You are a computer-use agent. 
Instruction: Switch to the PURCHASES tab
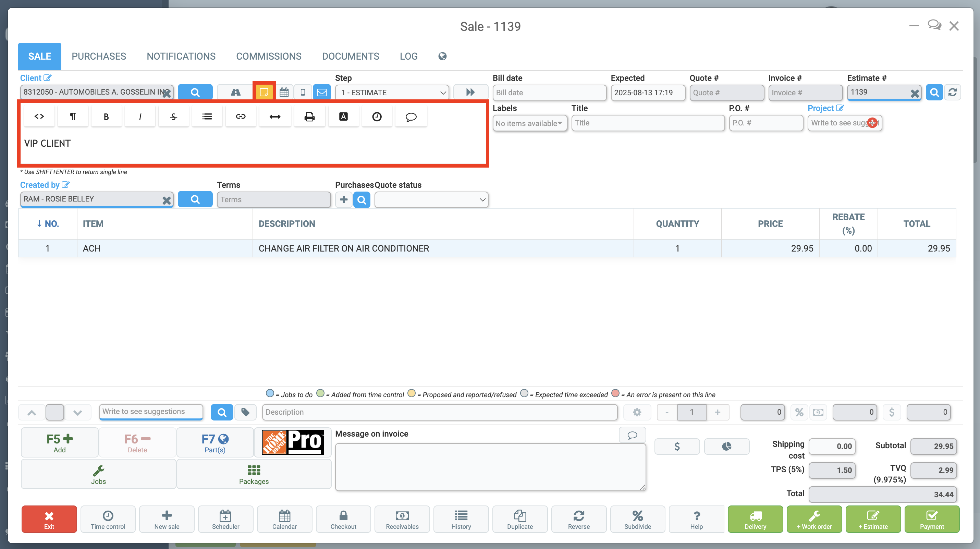(x=99, y=56)
